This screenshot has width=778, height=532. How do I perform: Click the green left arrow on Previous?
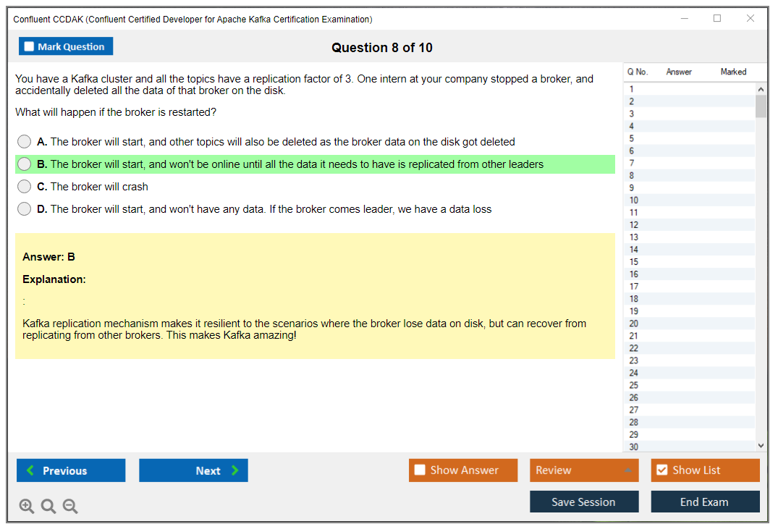30,470
